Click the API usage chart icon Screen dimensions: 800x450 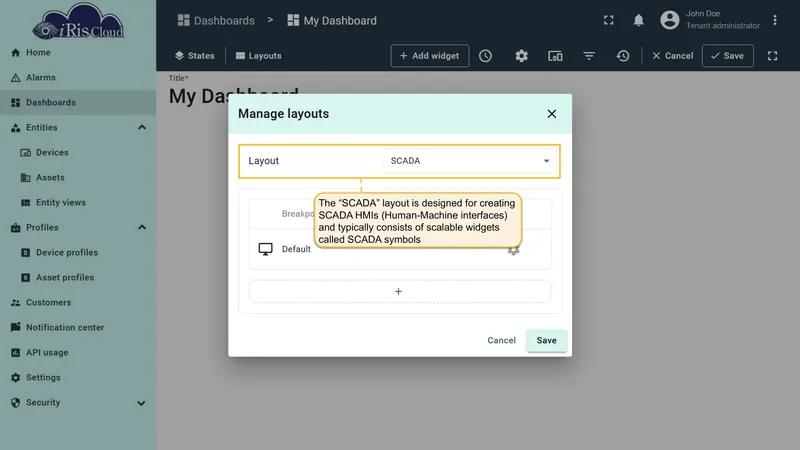15,353
